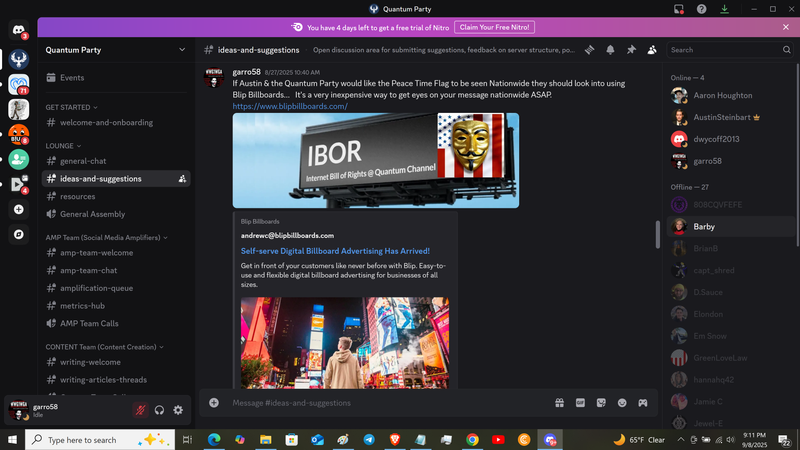800x450 pixels.
Task: Click Claim Your Free Nitro! button
Action: pyautogui.click(x=494, y=28)
